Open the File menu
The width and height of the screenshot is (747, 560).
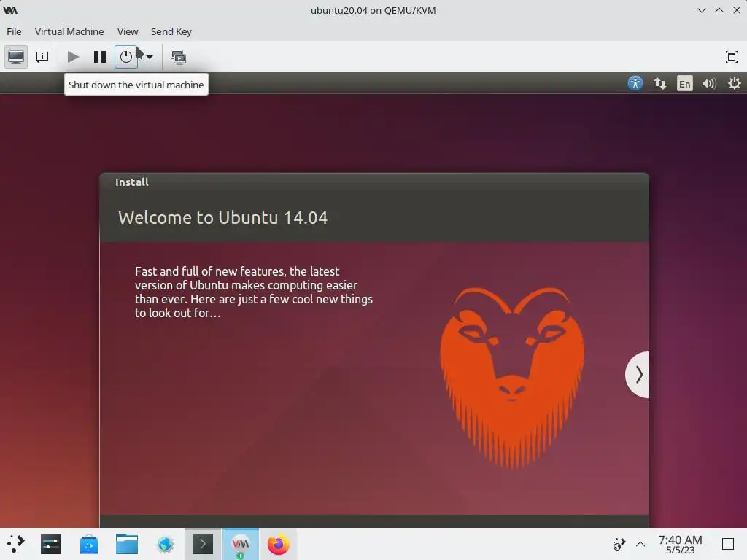pos(14,31)
